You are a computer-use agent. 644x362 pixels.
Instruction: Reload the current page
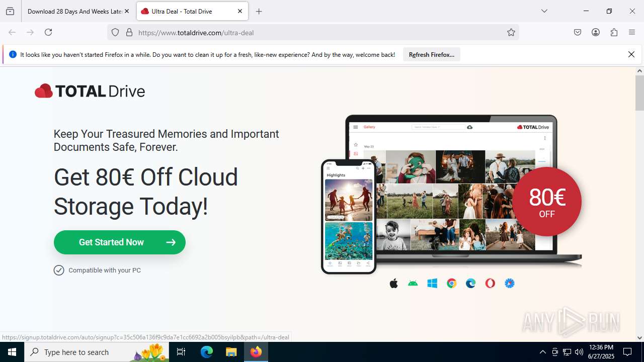tap(48, 32)
